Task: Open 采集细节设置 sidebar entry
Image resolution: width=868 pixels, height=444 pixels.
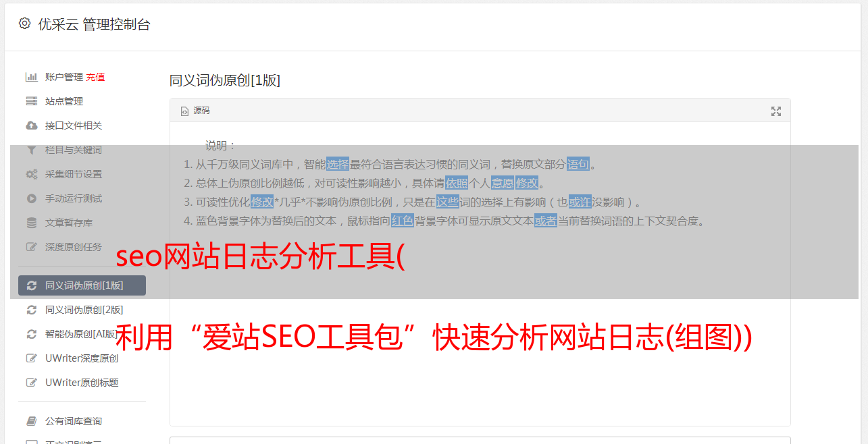Action: tap(74, 174)
